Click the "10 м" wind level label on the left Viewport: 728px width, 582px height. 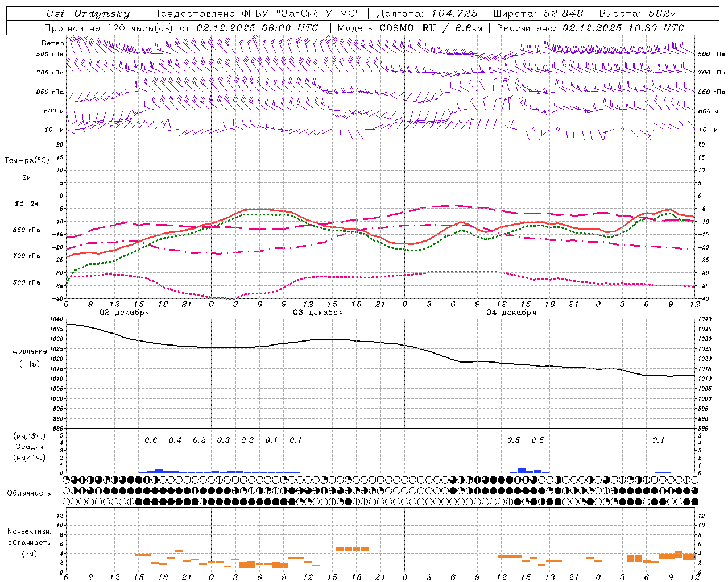click(x=55, y=130)
